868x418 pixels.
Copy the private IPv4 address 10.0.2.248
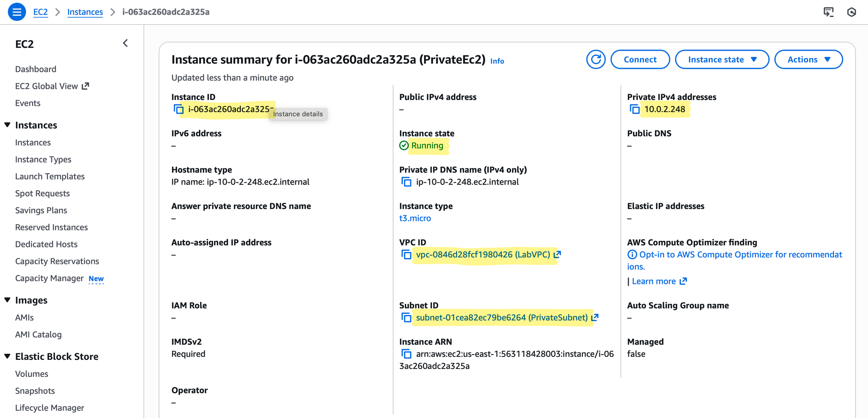pos(635,109)
